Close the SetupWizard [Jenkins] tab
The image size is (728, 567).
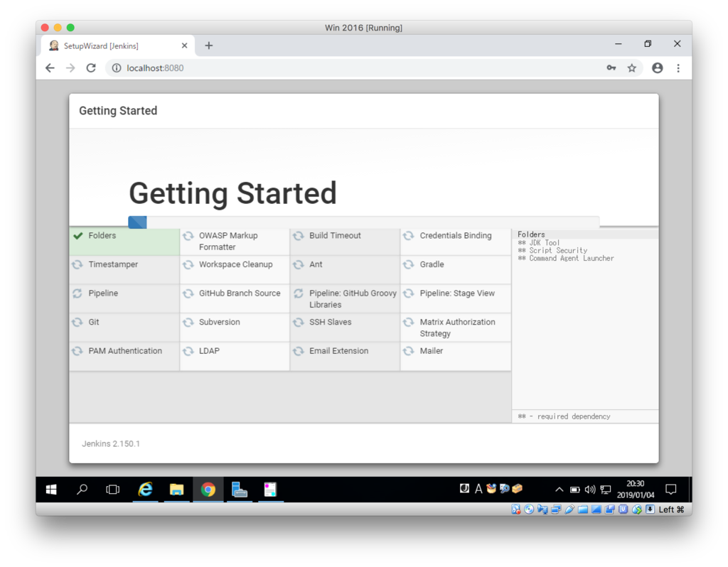click(184, 45)
